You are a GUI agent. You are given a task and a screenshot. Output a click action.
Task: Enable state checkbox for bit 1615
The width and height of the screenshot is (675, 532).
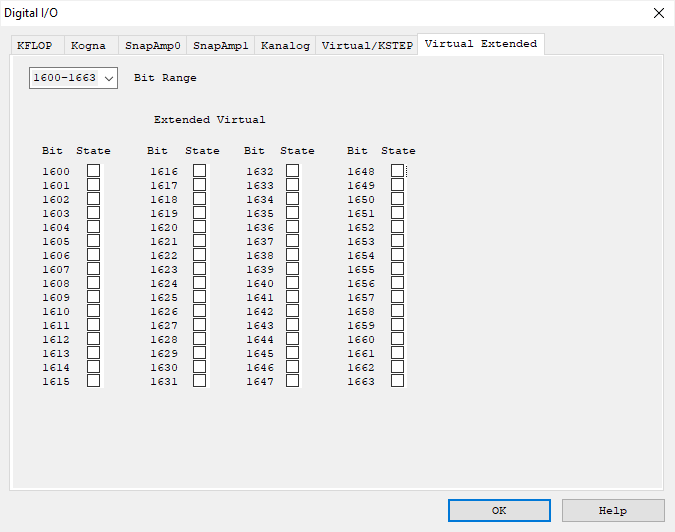(x=94, y=381)
